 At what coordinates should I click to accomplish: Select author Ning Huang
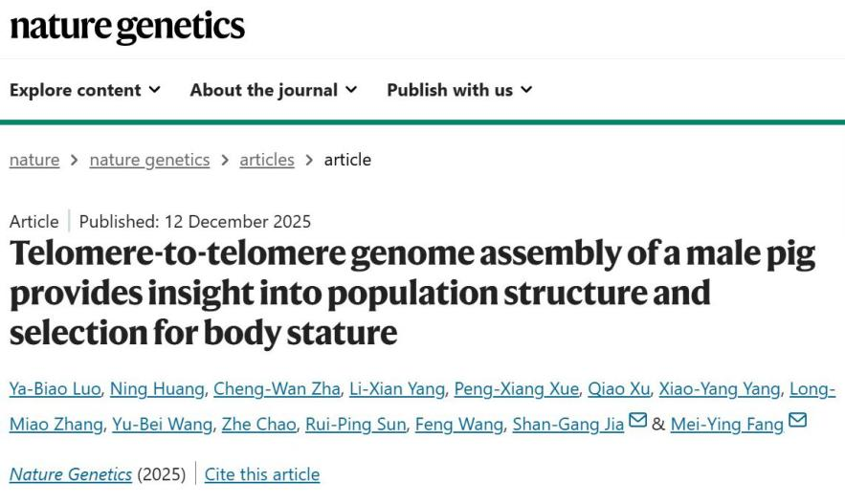tap(157, 388)
